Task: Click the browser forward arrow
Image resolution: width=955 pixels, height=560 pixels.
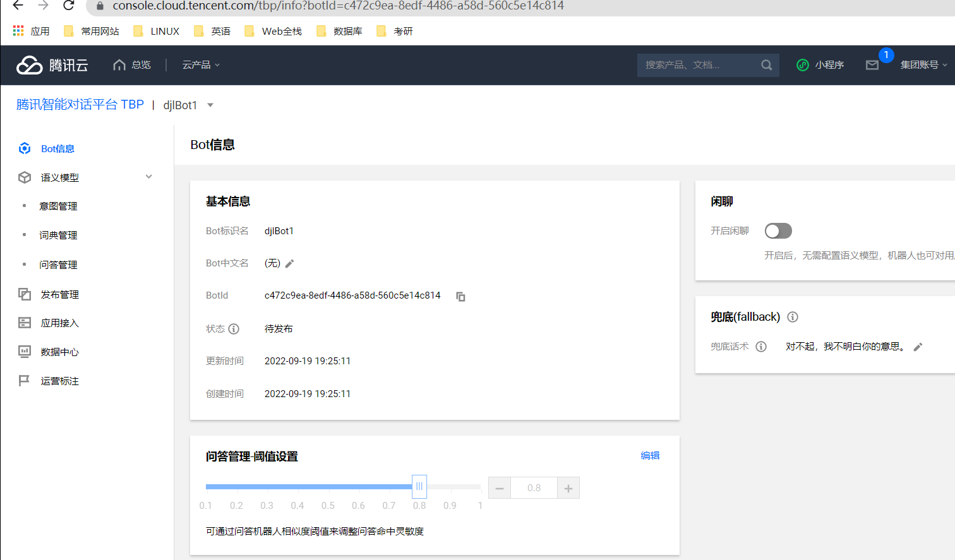Action: (x=43, y=5)
